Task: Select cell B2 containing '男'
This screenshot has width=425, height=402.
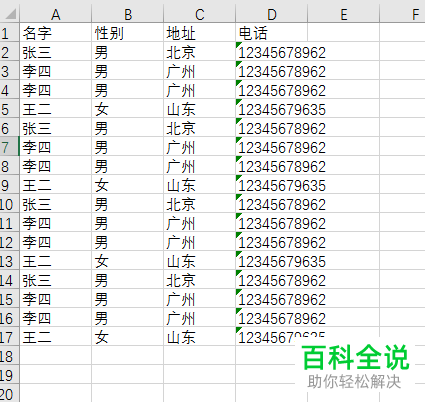Action: (x=128, y=52)
